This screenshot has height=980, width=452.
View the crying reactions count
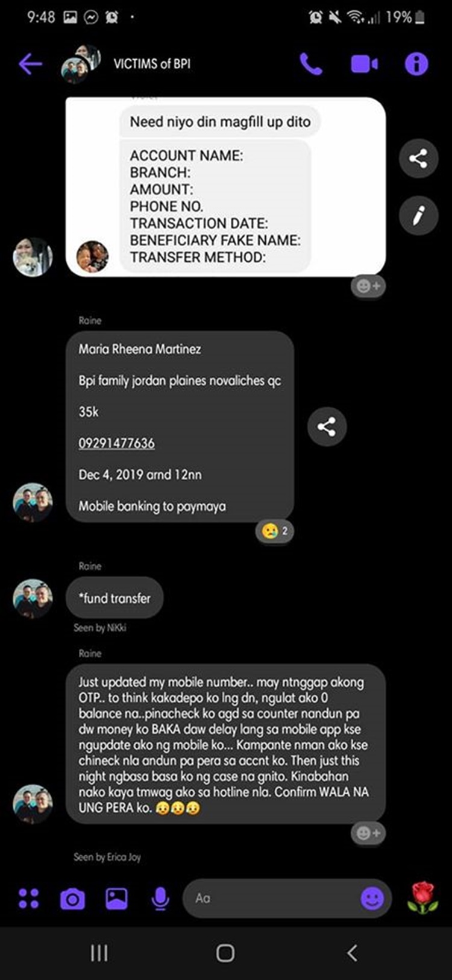coord(275,531)
